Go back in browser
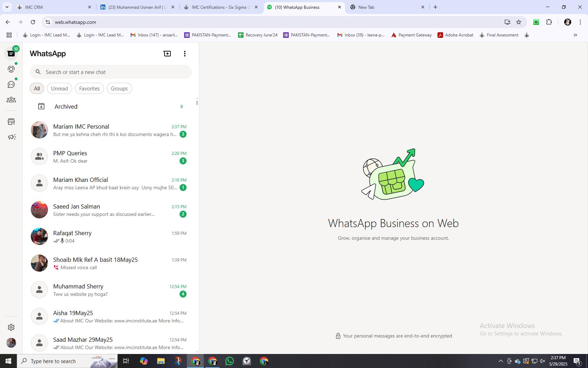Screen dimensions: 588x368 [x=8, y=22]
